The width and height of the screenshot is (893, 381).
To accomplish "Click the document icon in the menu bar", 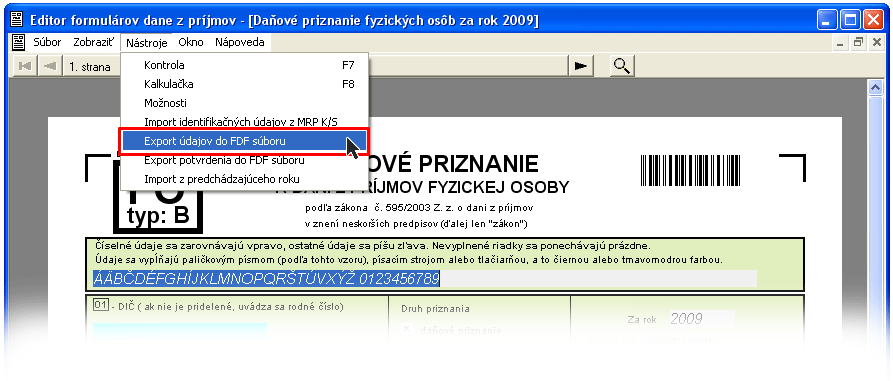I will coord(19,42).
